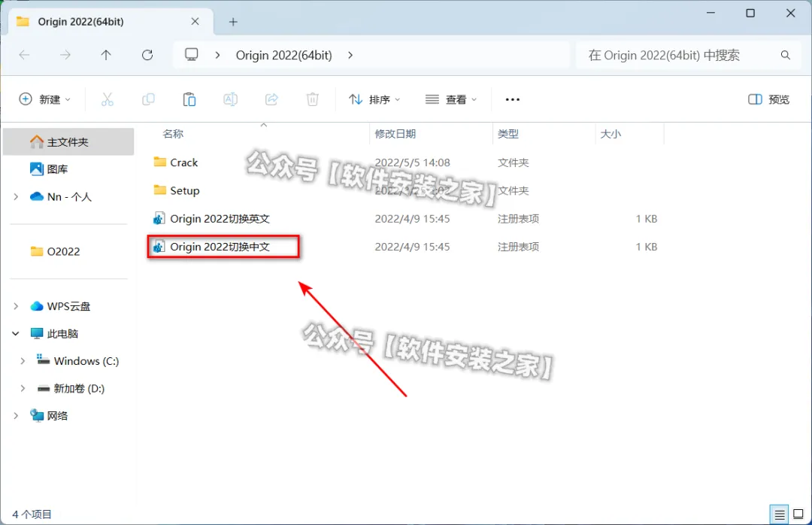Click the Paste clipboard icon
The image size is (812, 525).
tap(189, 99)
